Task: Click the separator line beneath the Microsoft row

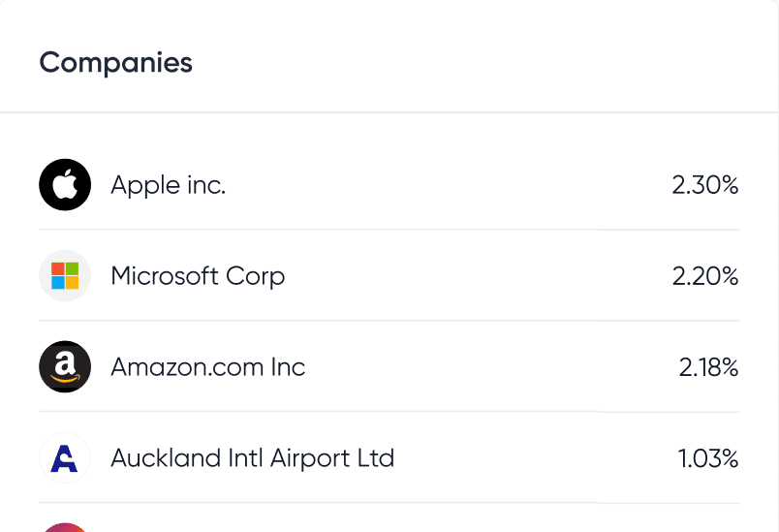Action: [x=389, y=321]
